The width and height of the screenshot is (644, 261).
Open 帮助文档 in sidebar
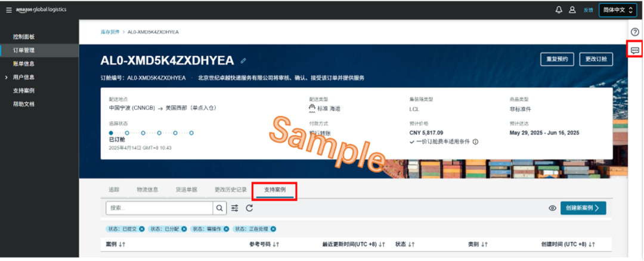click(23, 104)
